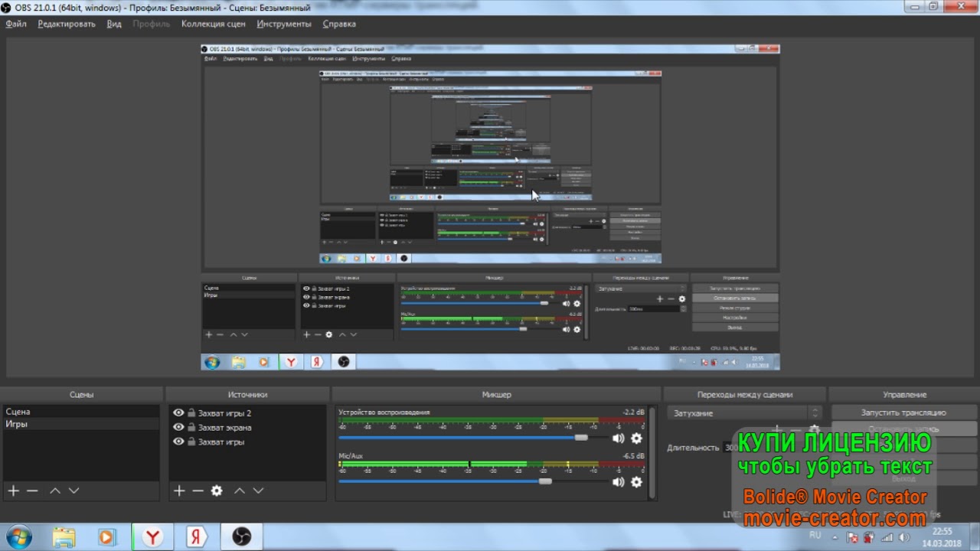The height and width of the screenshot is (551, 980).
Task: Move selected scene up with the arrow
Action: pyautogui.click(x=55, y=491)
